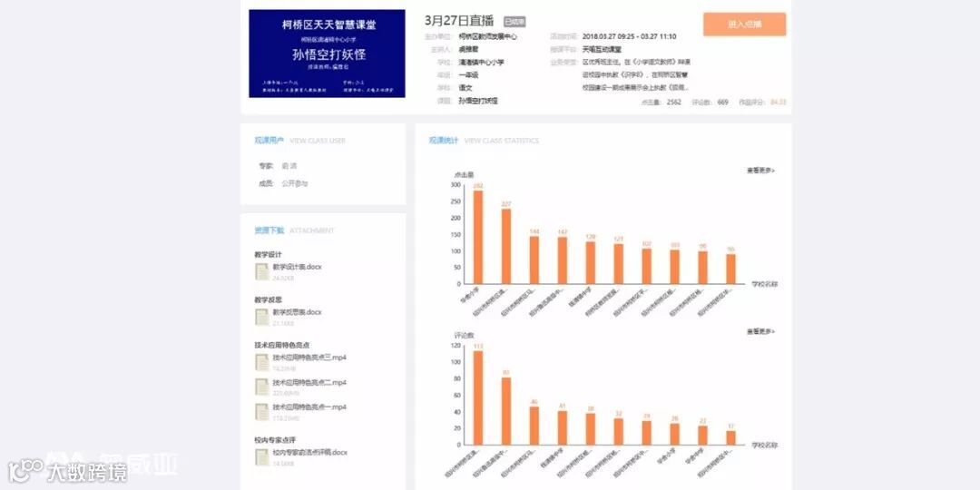The image size is (980, 490).
Task: Open 查看更多 above the 点击量 chart
Action: tap(760, 170)
